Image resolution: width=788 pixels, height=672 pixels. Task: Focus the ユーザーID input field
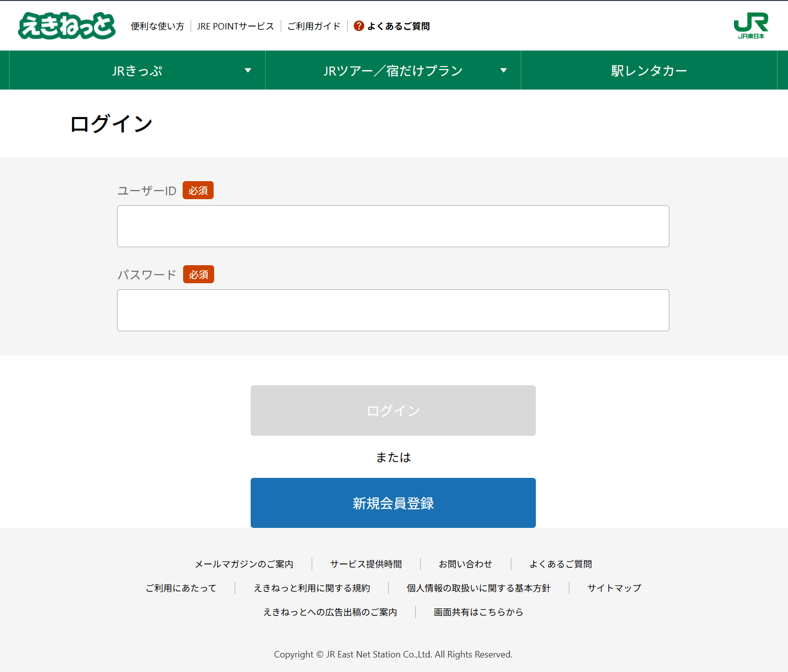tap(393, 226)
